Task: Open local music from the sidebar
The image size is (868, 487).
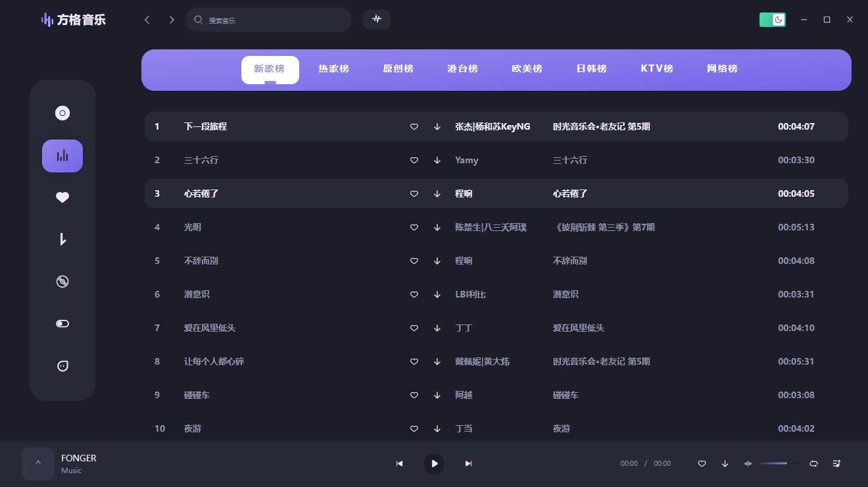Action: (62, 239)
